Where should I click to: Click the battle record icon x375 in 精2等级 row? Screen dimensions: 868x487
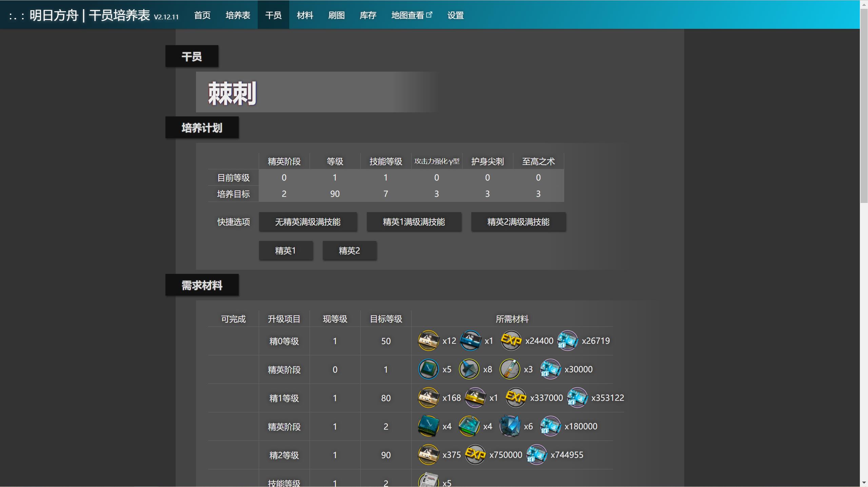(429, 454)
